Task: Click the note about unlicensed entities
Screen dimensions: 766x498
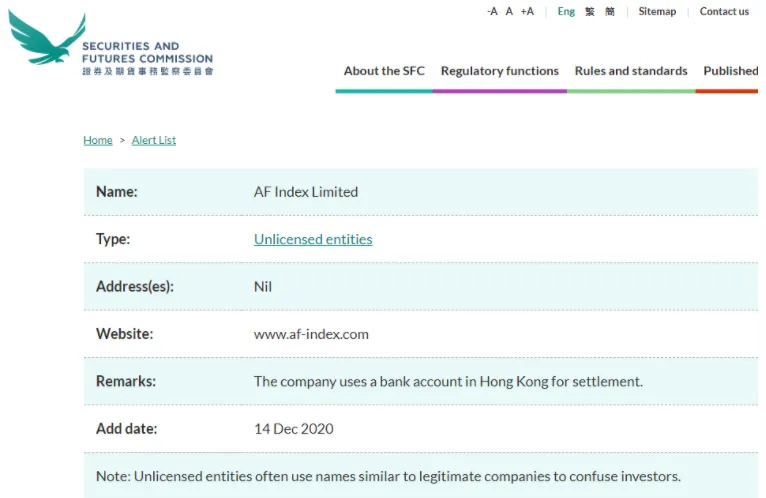Action: pos(388,476)
